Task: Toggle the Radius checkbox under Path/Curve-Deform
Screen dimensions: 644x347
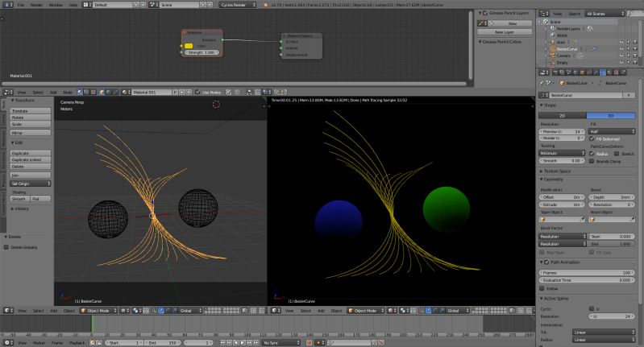Action: [592, 154]
